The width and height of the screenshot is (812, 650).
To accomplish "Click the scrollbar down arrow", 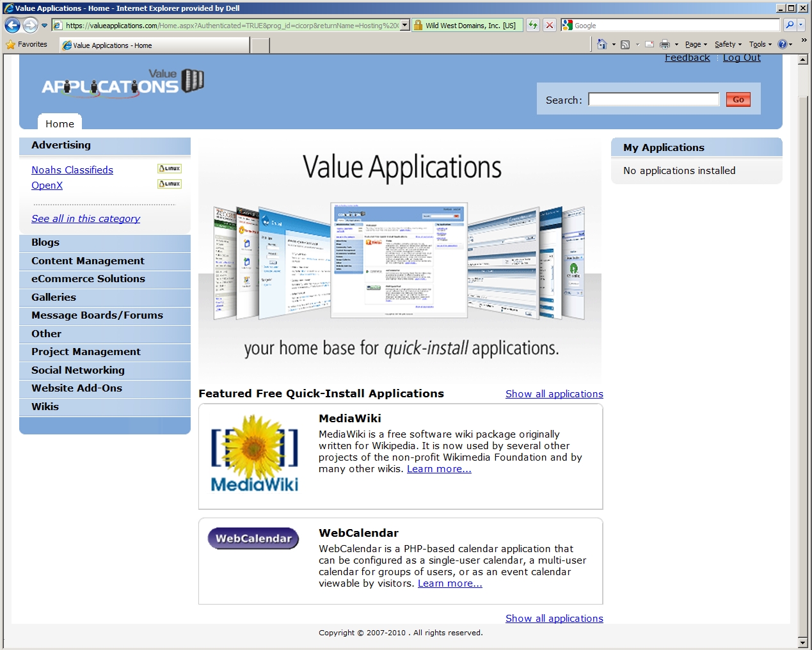I will pyautogui.click(x=803, y=642).
